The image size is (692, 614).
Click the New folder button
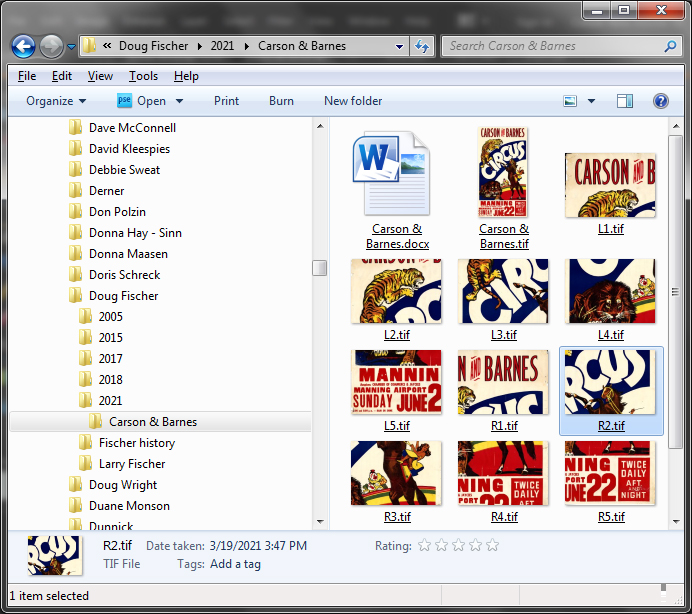tap(353, 101)
